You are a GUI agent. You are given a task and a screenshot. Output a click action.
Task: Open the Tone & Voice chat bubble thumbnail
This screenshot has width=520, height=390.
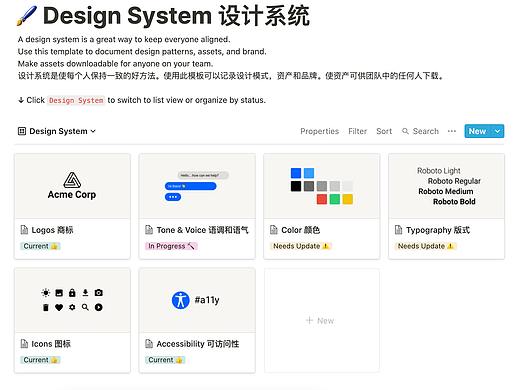(x=197, y=186)
